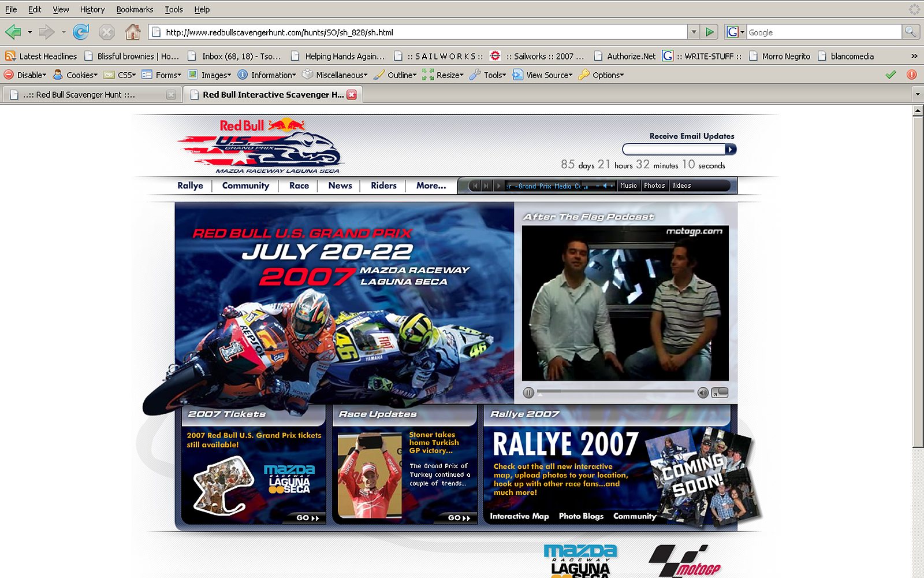This screenshot has height=578, width=924.
Task: Click the red error indicator in Web Developer toolbar
Action: point(911,75)
